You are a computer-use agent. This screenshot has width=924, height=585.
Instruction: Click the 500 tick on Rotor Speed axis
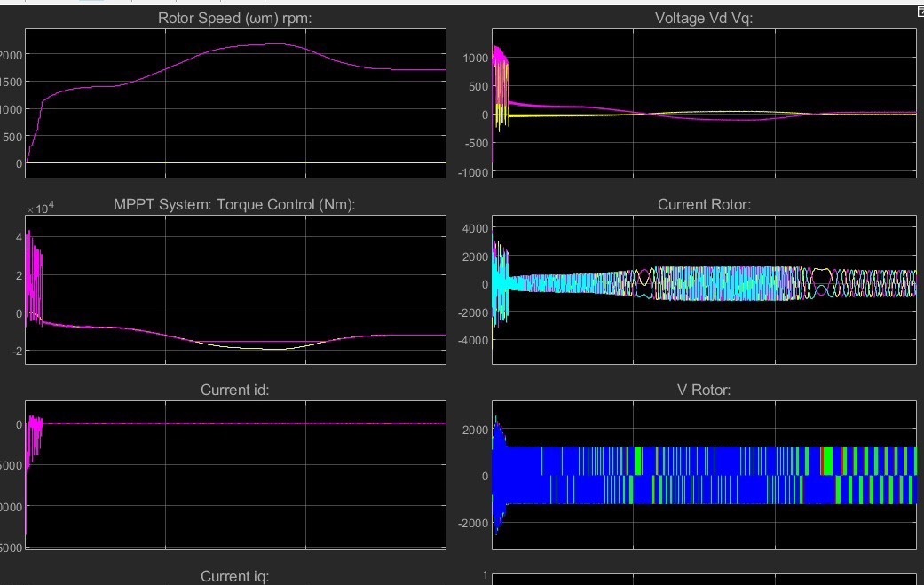coord(12,137)
